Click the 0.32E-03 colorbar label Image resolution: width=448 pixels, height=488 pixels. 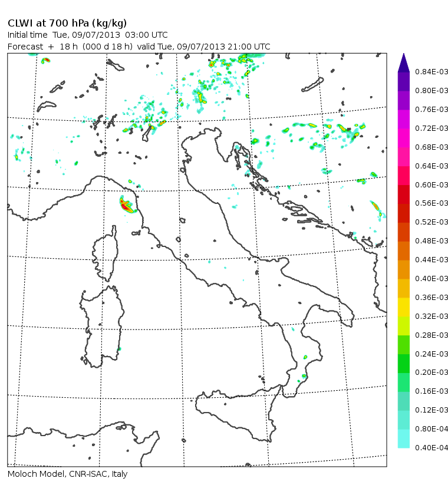pyautogui.click(x=431, y=316)
